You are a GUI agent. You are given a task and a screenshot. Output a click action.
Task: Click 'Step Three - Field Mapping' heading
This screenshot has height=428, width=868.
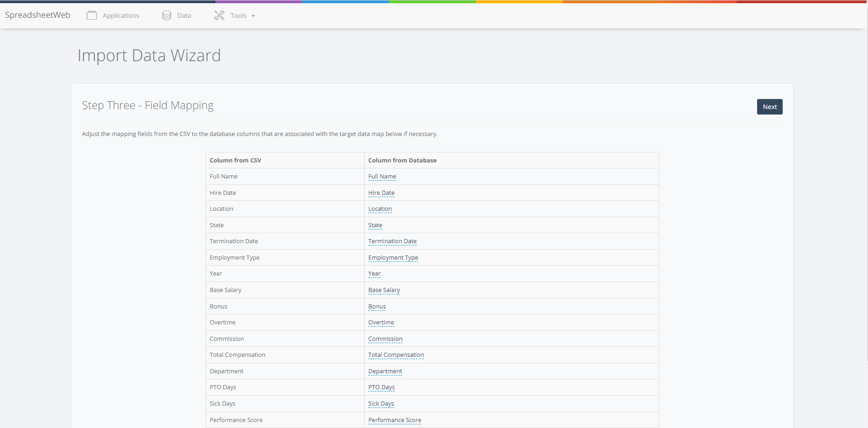148,105
